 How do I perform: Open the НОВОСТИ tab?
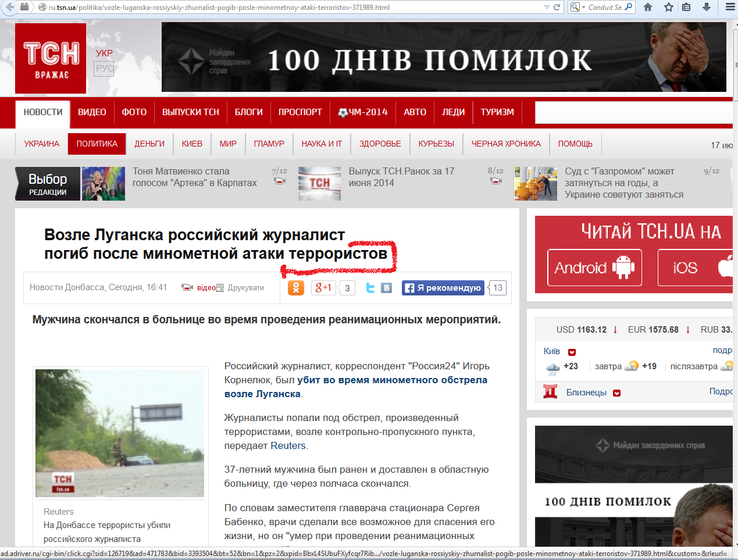click(x=43, y=112)
